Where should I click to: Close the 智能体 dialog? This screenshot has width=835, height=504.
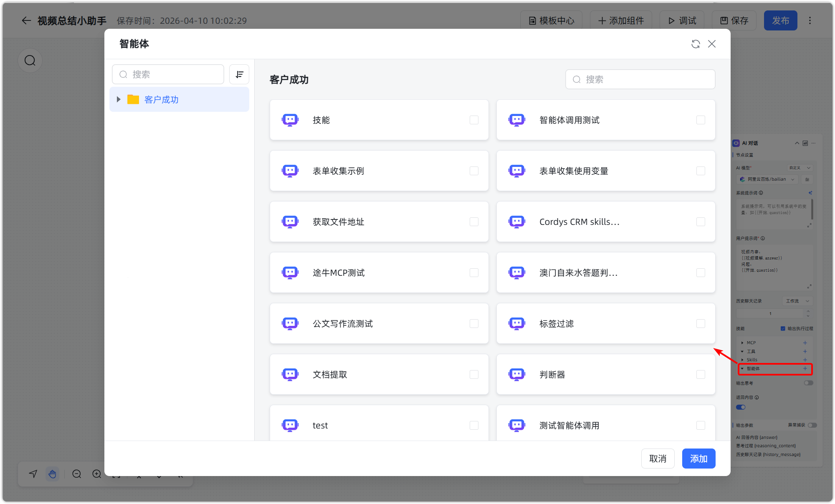(712, 44)
